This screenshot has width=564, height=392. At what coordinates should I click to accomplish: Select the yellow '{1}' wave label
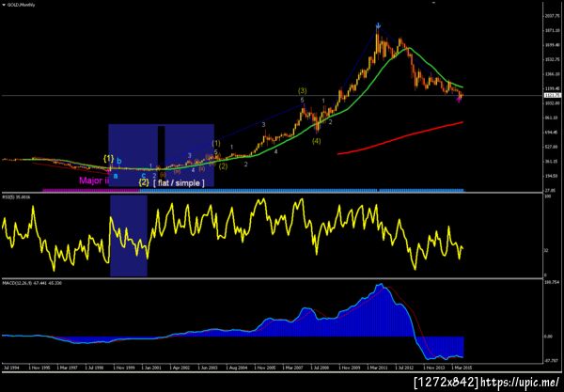click(x=109, y=158)
